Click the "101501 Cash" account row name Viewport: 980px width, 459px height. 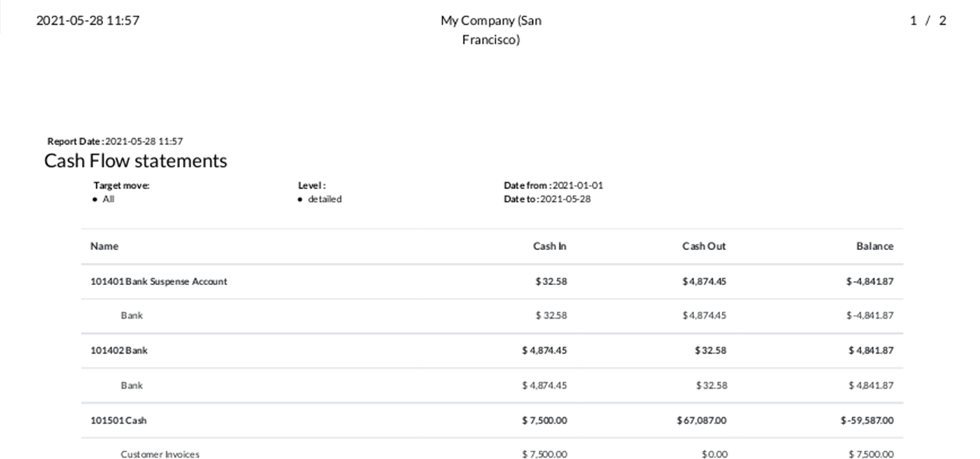coord(119,420)
